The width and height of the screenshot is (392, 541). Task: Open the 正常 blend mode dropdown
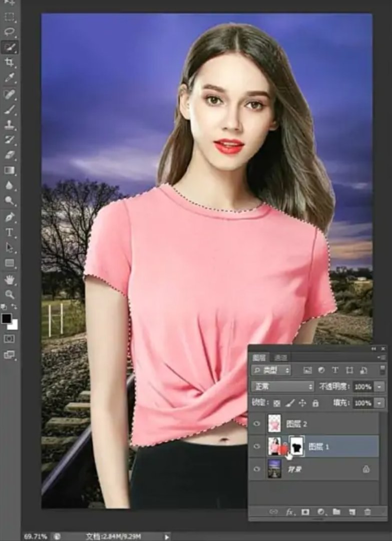[282, 387]
